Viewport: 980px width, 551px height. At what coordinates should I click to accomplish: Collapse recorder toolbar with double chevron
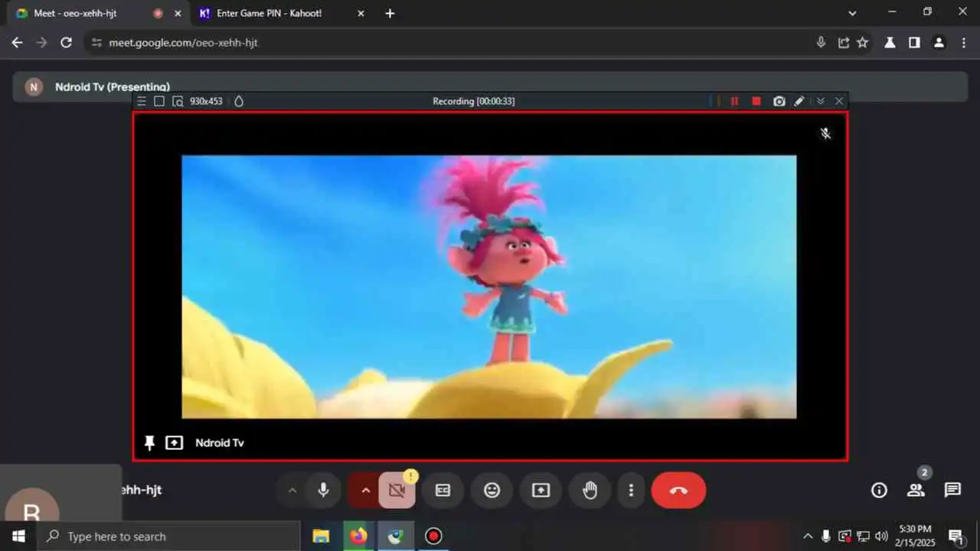coord(821,101)
